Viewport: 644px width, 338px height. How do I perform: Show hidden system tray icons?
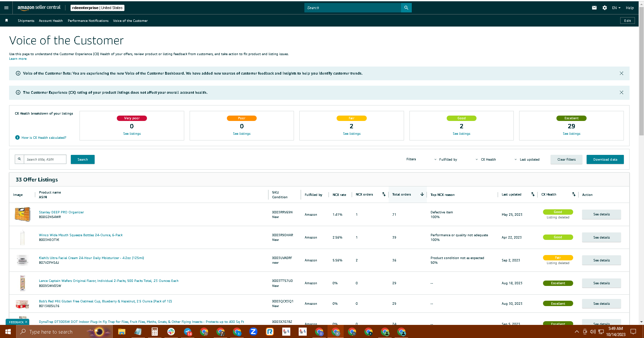[577, 332]
